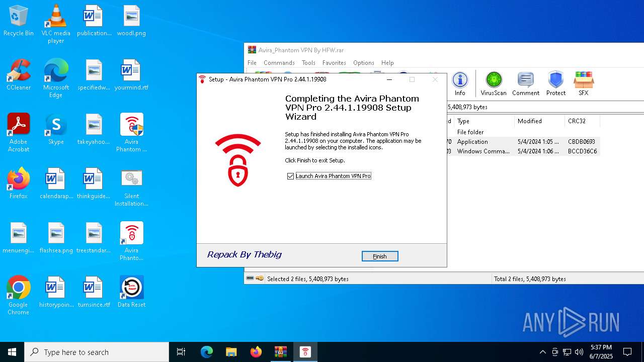This screenshot has height=362, width=644.
Task: Select Google Chrome desktop shortcut
Action: [19, 296]
